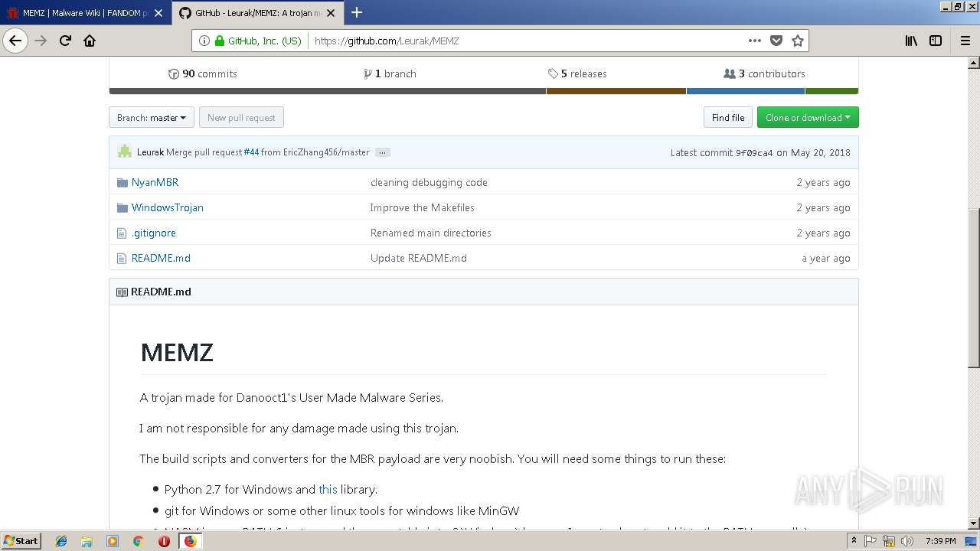
Task: Bookmark this page with the star icon
Action: (x=798, y=41)
